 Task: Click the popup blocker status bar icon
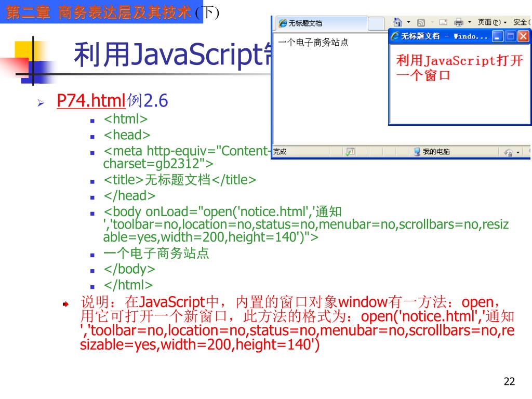point(350,152)
